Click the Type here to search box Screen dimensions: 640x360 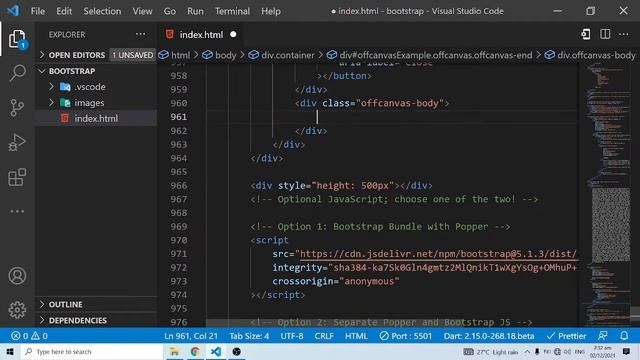pos(91,351)
